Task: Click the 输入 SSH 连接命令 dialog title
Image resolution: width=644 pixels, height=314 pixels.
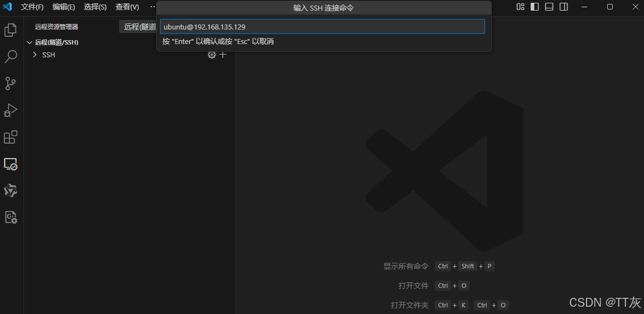Action: tap(323, 8)
